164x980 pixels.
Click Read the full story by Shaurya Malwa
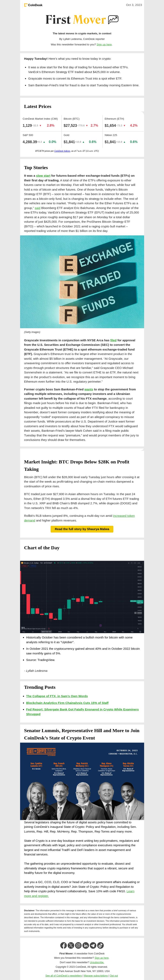pos(82,529)
